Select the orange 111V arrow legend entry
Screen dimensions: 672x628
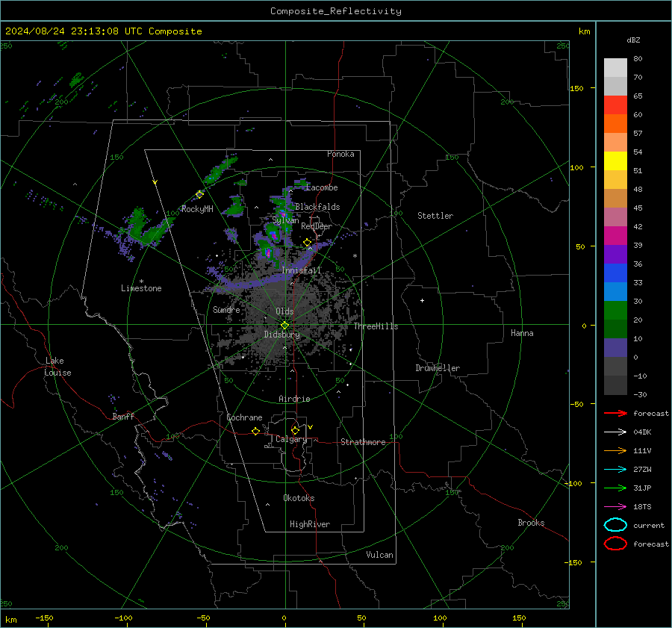615,450
